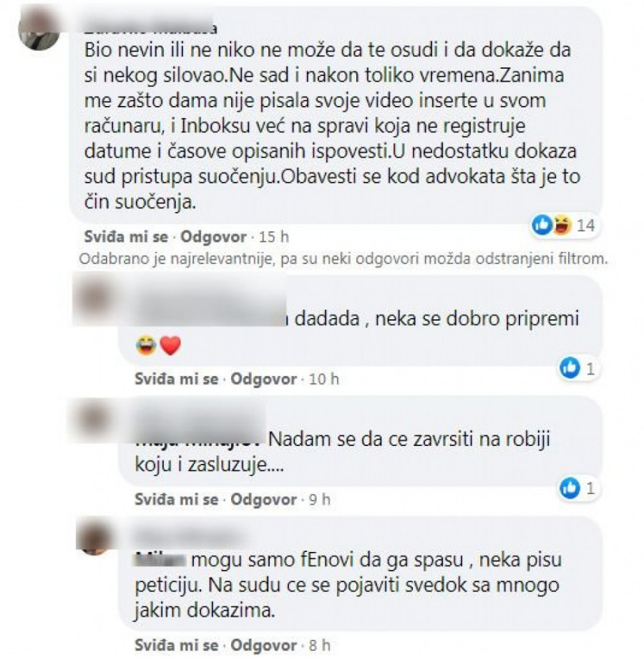Click the laughing-crying emoji in 'dadada' reply

pyautogui.click(x=146, y=346)
